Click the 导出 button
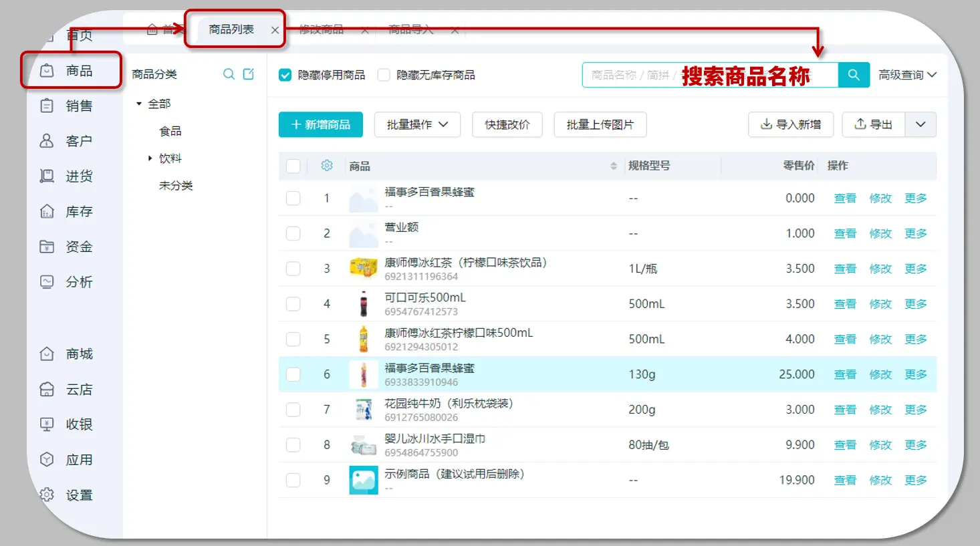The width and height of the screenshot is (980, 546). [874, 124]
